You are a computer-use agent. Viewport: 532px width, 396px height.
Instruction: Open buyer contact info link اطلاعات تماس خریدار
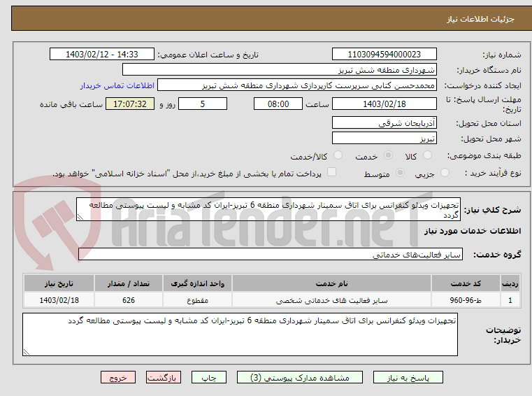(117, 85)
